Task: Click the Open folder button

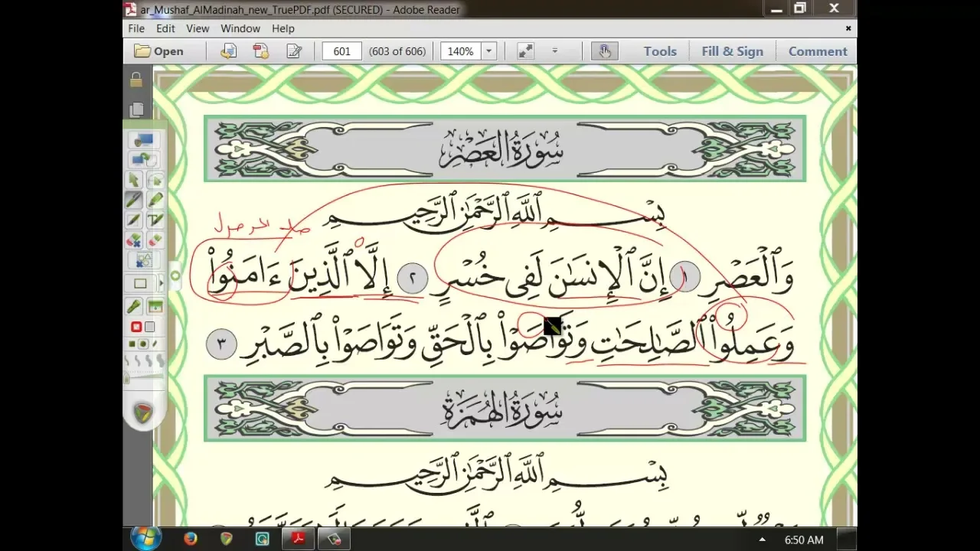Action: (x=158, y=51)
